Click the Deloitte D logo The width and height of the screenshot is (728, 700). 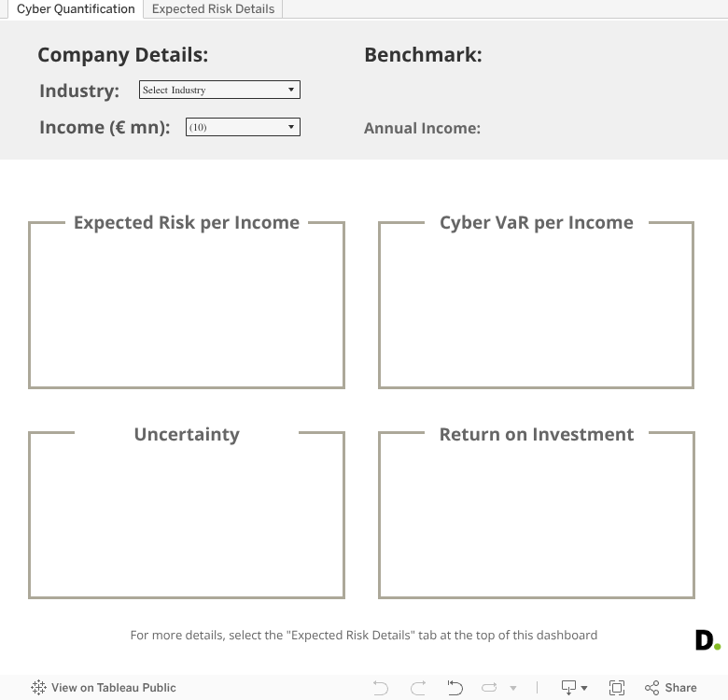point(707,640)
